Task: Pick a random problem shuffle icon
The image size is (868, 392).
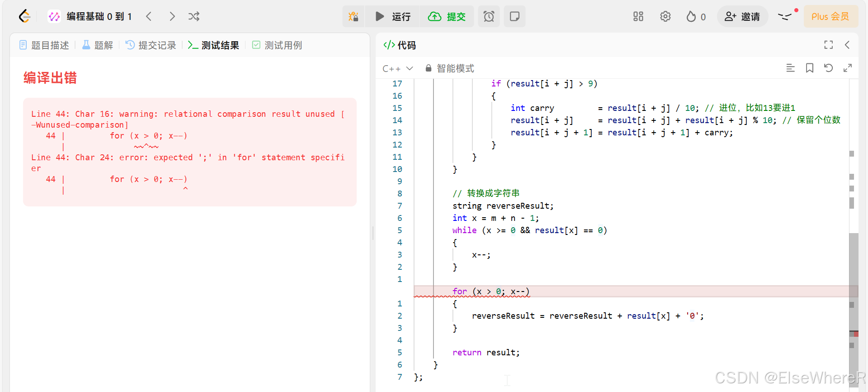Action: pos(194,17)
